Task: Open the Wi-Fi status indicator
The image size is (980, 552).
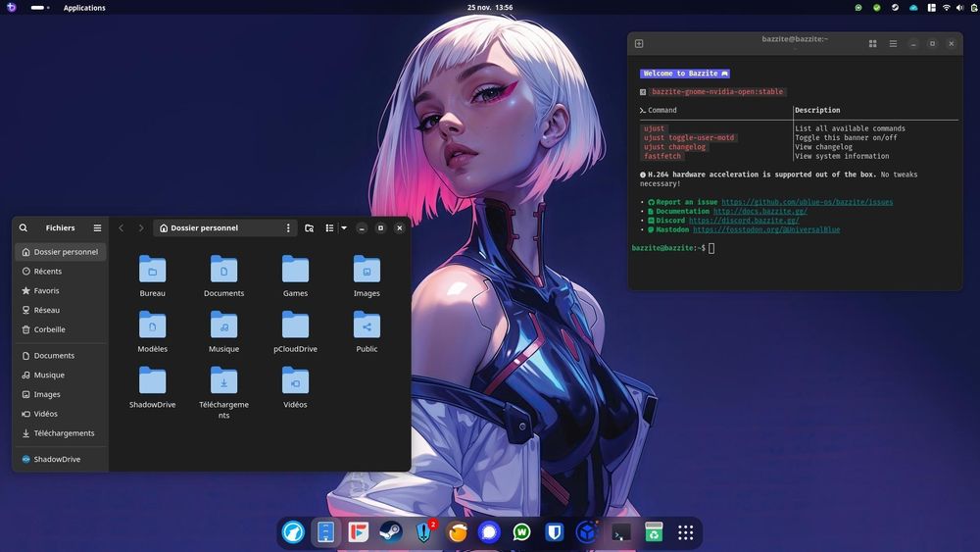Action: point(947,8)
